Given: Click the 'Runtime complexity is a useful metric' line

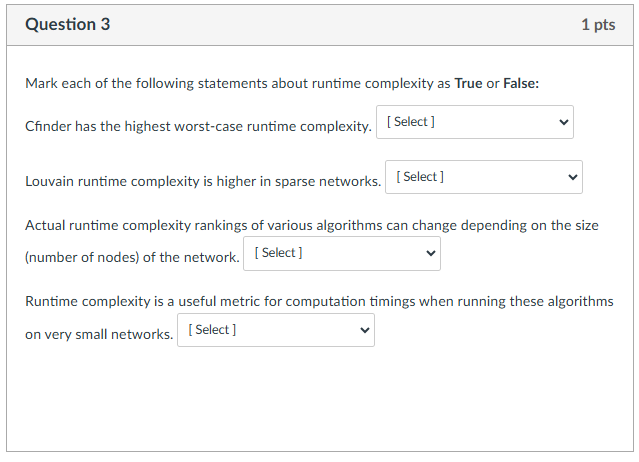Looking at the screenshot, I should pos(319,301).
